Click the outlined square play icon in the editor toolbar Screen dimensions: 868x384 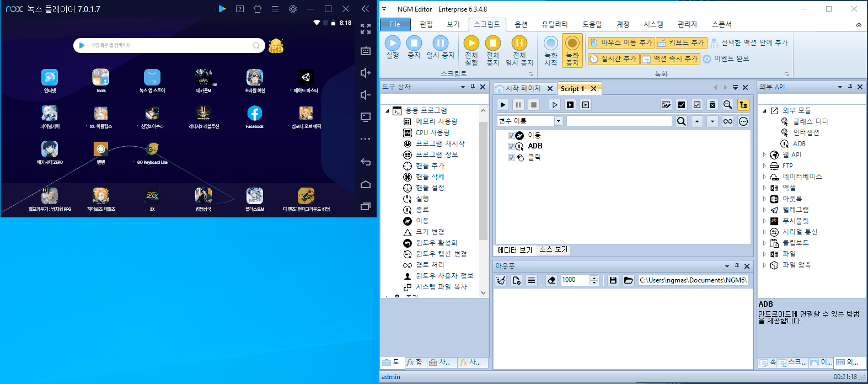(586, 105)
